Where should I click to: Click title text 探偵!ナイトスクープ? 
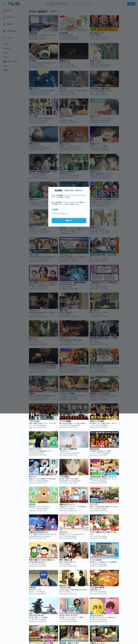[x=67, y=366]
